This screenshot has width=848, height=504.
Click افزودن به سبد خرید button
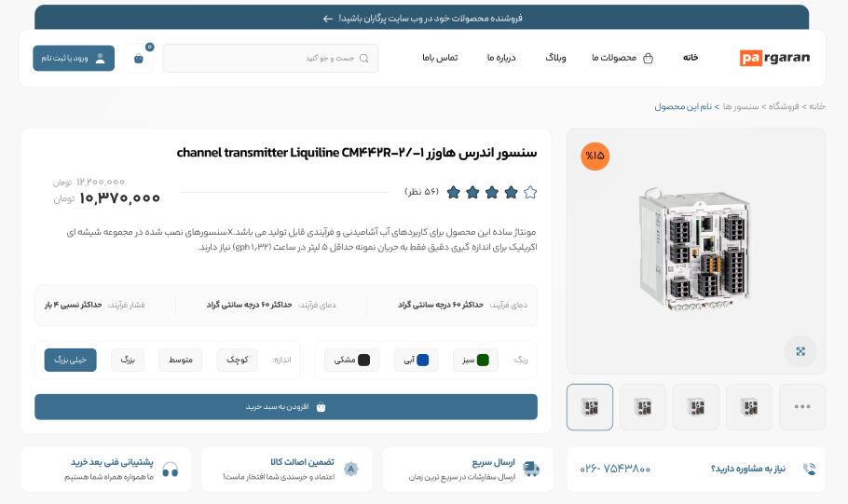286,407
